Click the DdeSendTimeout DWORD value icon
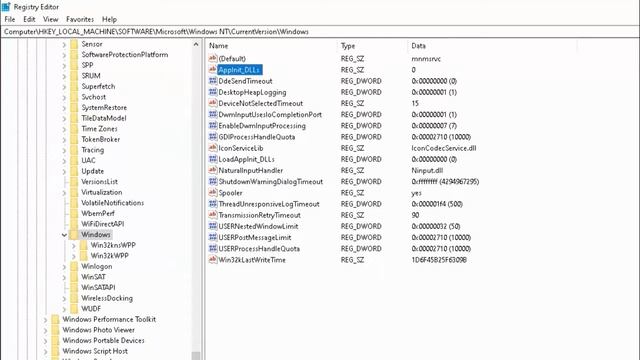The width and height of the screenshot is (640, 360). 213,81
